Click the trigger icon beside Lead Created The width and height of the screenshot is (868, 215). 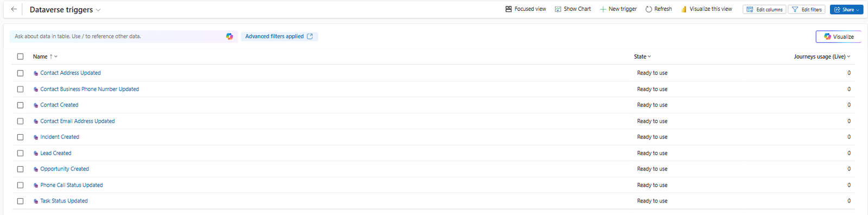click(x=36, y=154)
